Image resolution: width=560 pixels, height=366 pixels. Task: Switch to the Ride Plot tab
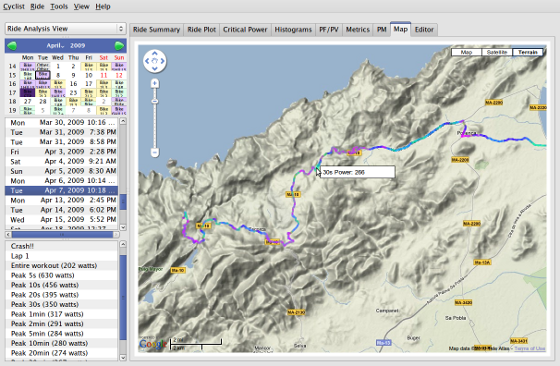pyautogui.click(x=201, y=30)
